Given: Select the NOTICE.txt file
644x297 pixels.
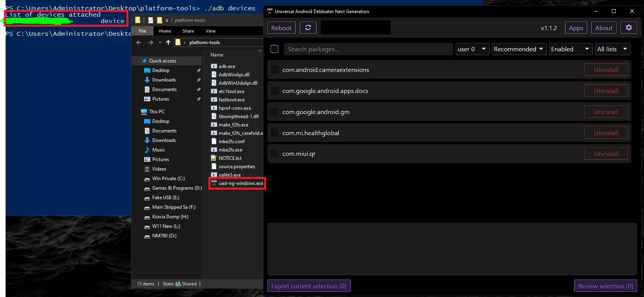Looking at the screenshot, I should point(230,158).
